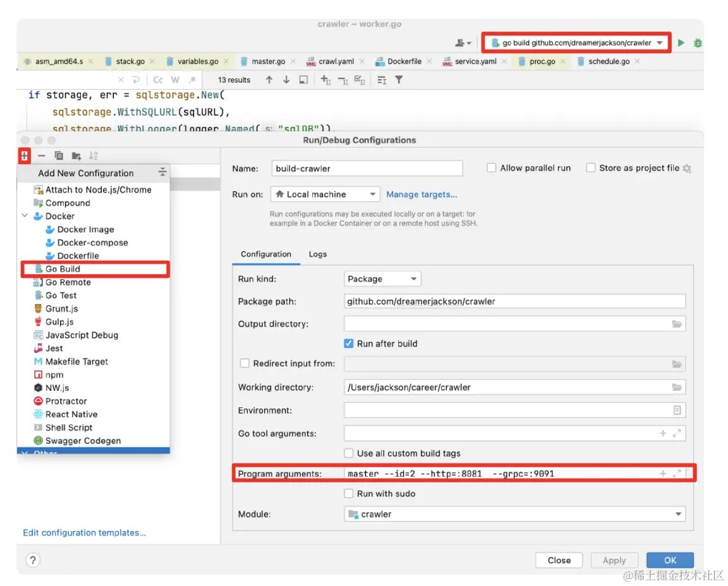
Task: Enable Allow parallel run
Action: tap(491, 167)
